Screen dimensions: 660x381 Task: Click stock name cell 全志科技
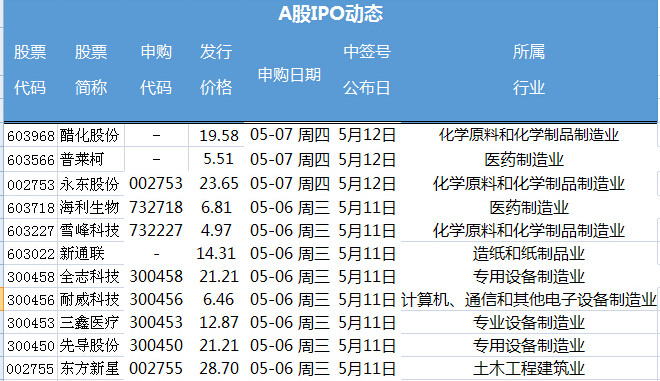90,277
